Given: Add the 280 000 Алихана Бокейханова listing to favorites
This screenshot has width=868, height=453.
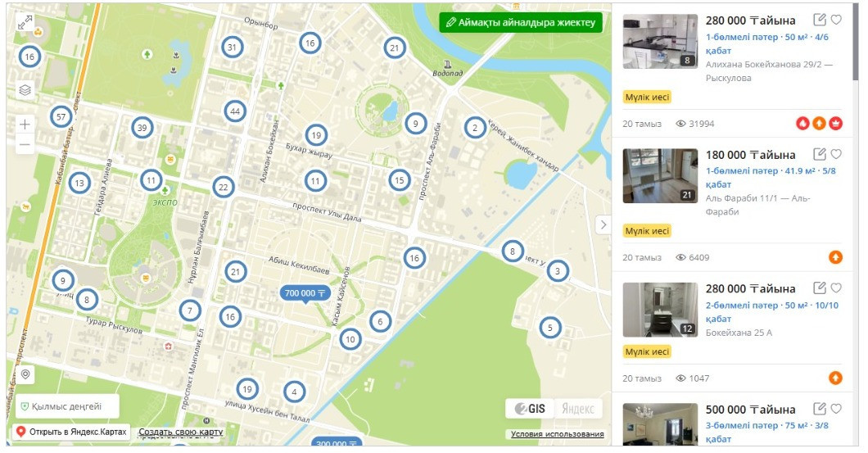Looking at the screenshot, I should coord(836,20).
